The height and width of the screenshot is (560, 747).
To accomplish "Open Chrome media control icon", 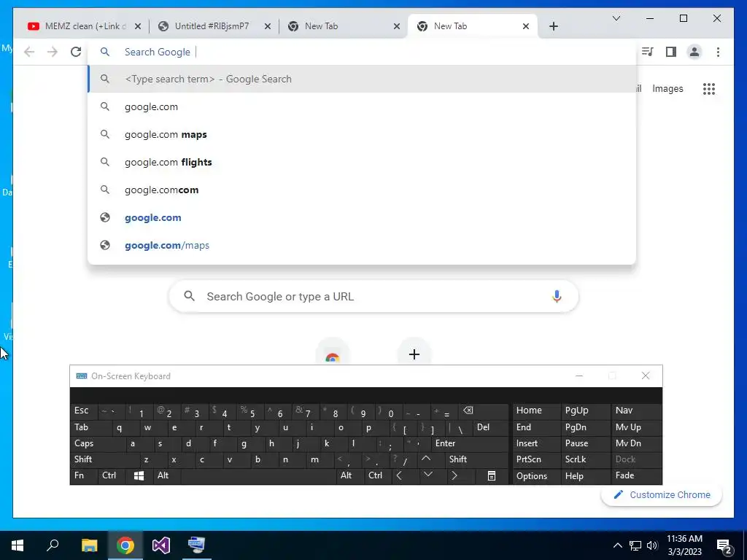I will [x=648, y=52].
